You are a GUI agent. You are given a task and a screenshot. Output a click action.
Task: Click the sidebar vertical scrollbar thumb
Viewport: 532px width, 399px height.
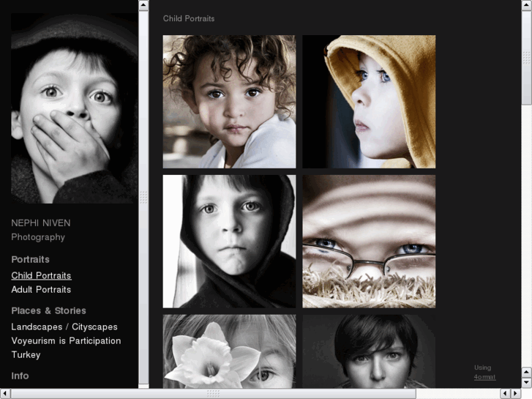(x=143, y=197)
